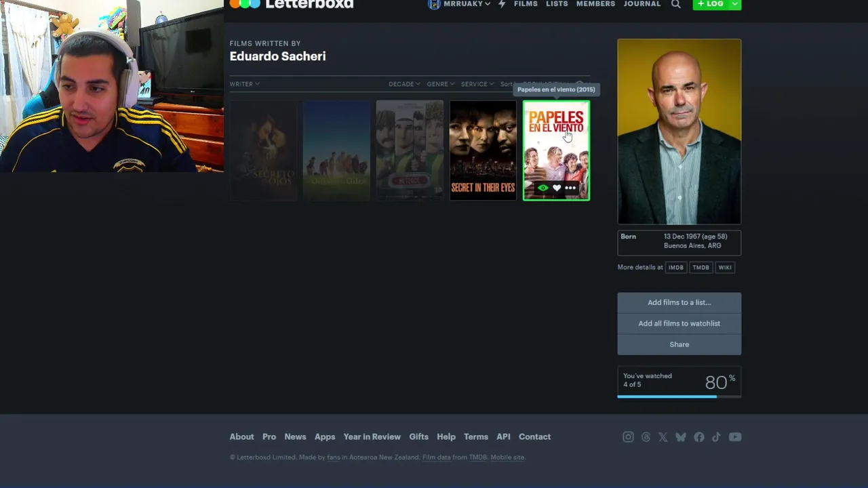Open the IMDB details link
The width and height of the screenshot is (868, 488).
[675, 268]
